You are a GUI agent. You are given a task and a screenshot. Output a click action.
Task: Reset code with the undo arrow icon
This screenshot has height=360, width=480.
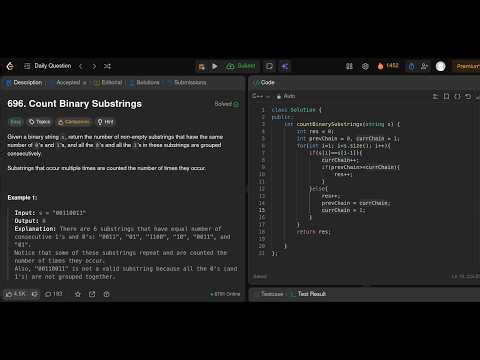pos(468,97)
